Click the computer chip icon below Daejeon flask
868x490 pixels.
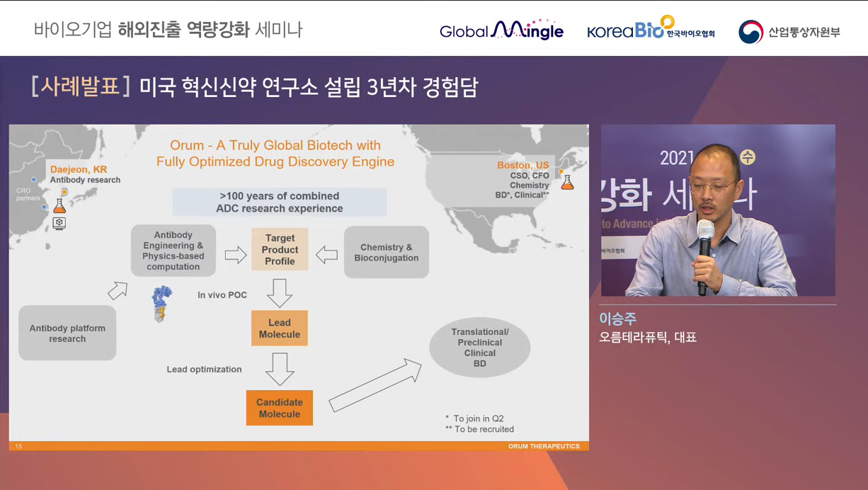[x=59, y=223]
